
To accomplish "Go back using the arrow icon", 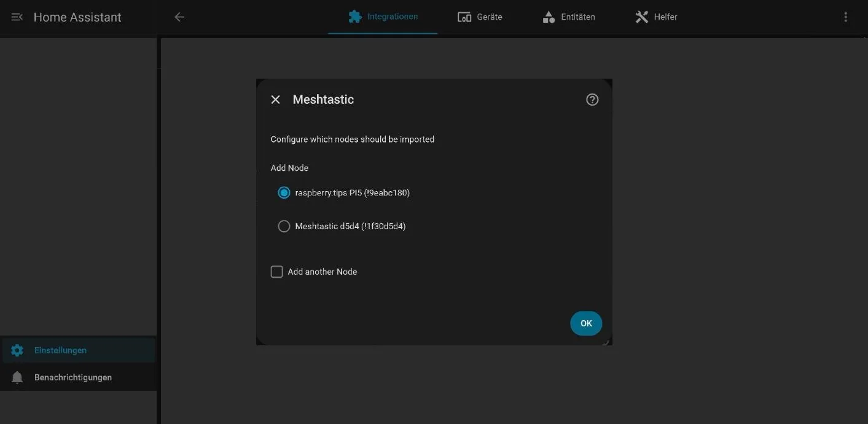I will coord(179,17).
